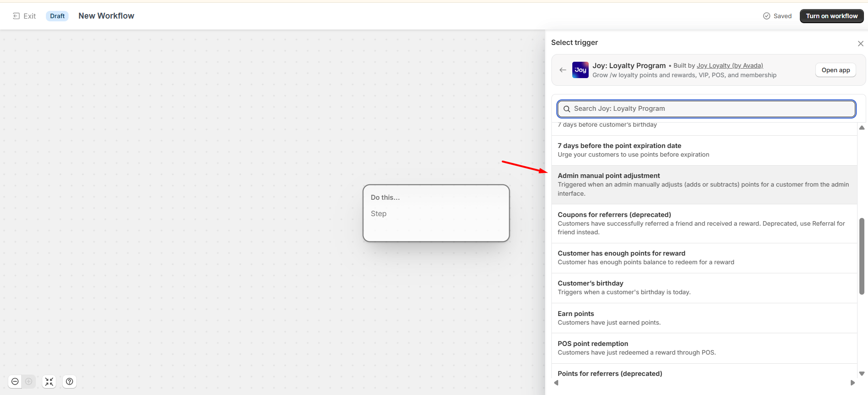Click the Exit button

point(25,16)
